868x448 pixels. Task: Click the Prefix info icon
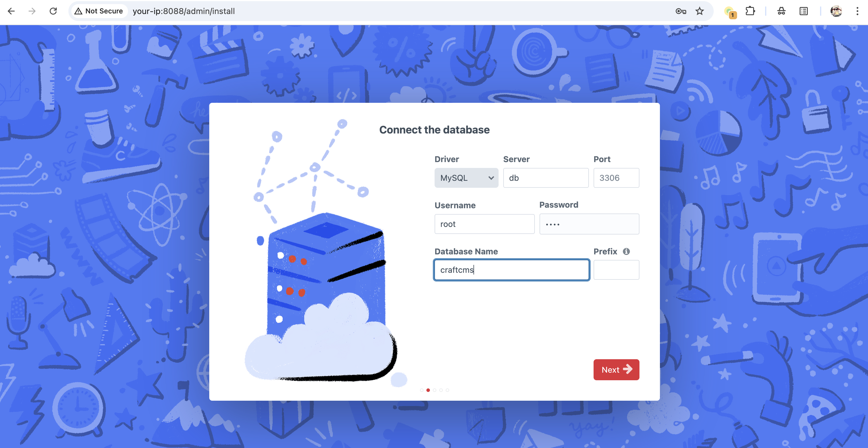click(x=626, y=251)
